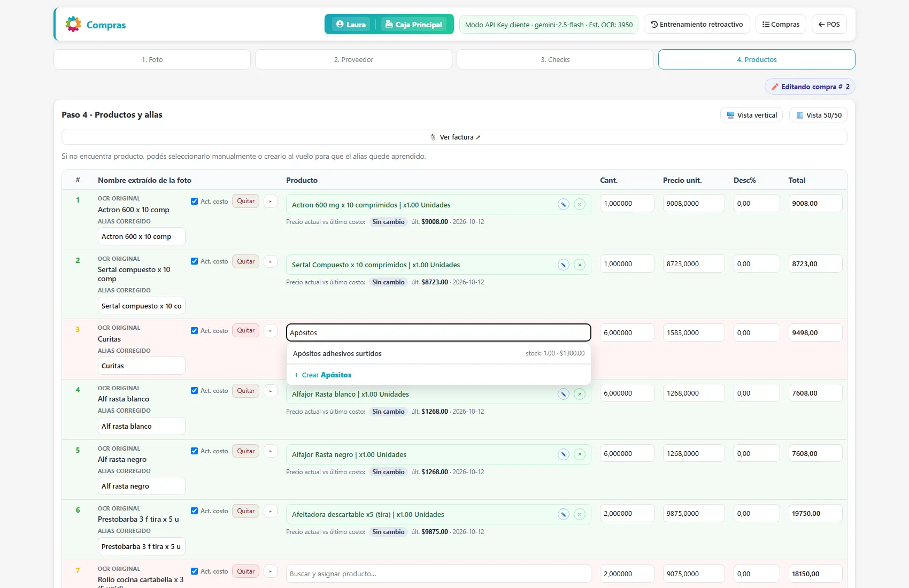Expand details arrow in Alf rasta negro row
909x588 pixels.
[271, 451]
